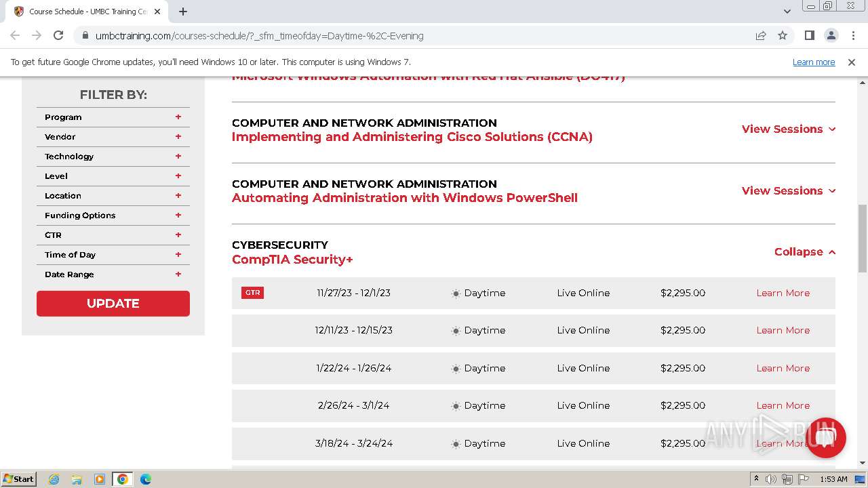Open the Chrome three-dot menu
This screenshot has width=868, height=488.
point(852,36)
